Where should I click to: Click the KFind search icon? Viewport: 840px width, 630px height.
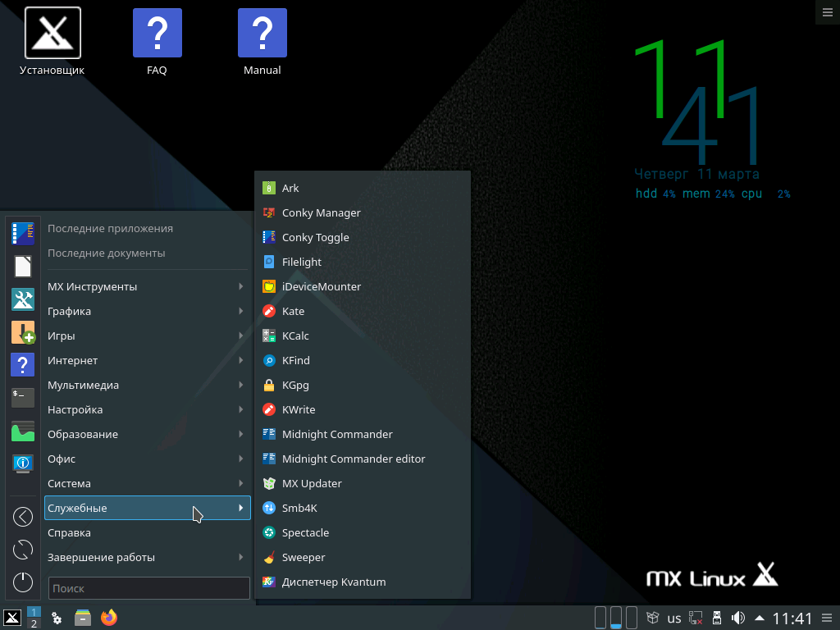coord(269,361)
